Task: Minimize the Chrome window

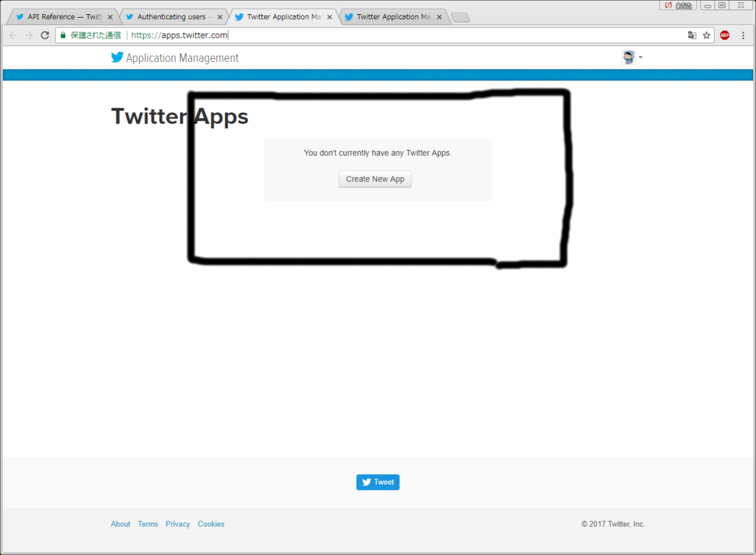Action: tap(707, 5)
